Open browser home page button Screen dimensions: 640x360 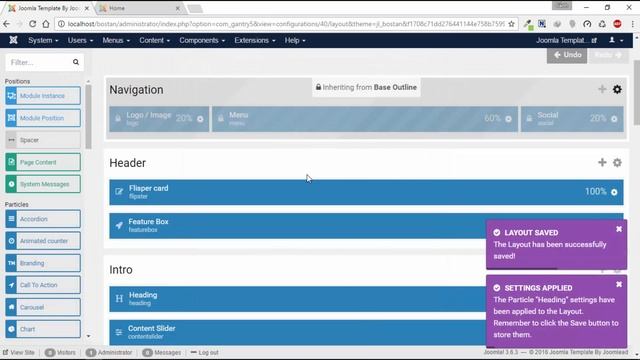[46, 24]
